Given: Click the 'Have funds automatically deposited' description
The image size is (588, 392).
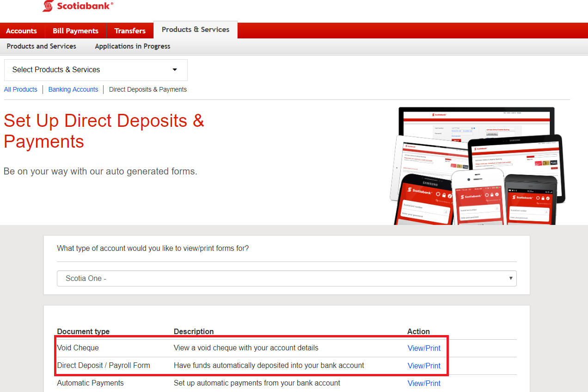Looking at the screenshot, I should [269, 365].
